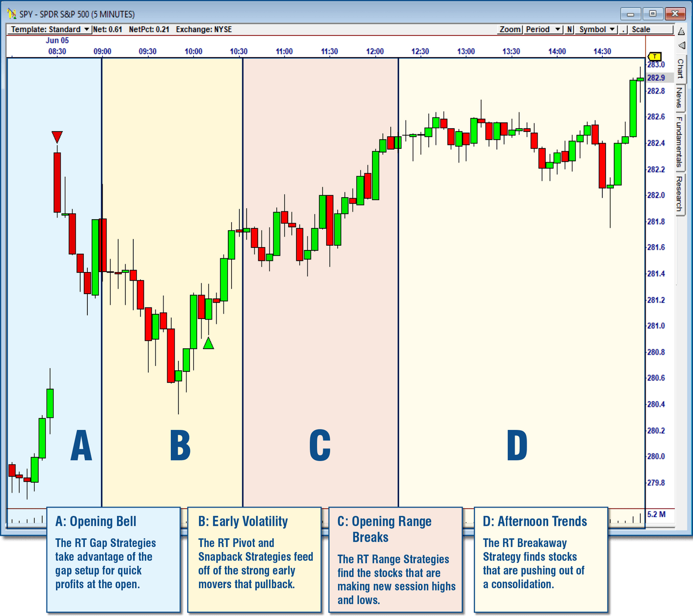Click the SPY chart window application icon

pos(12,13)
